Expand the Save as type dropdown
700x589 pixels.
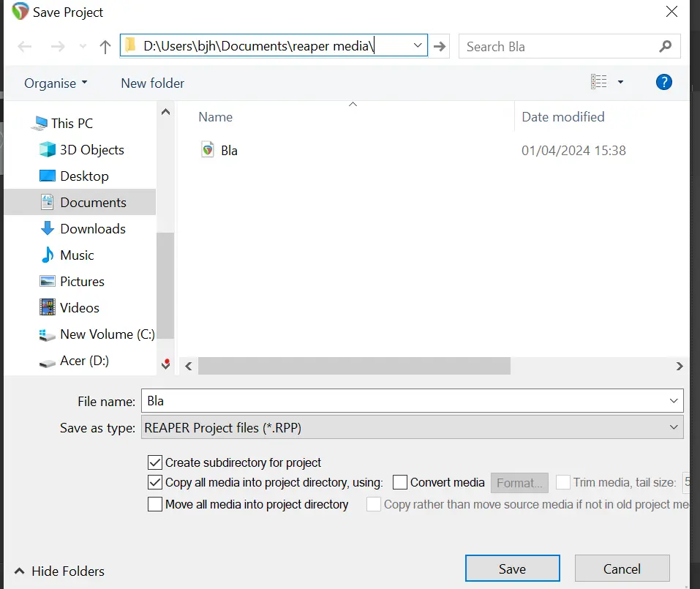click(x=673, y=427)
